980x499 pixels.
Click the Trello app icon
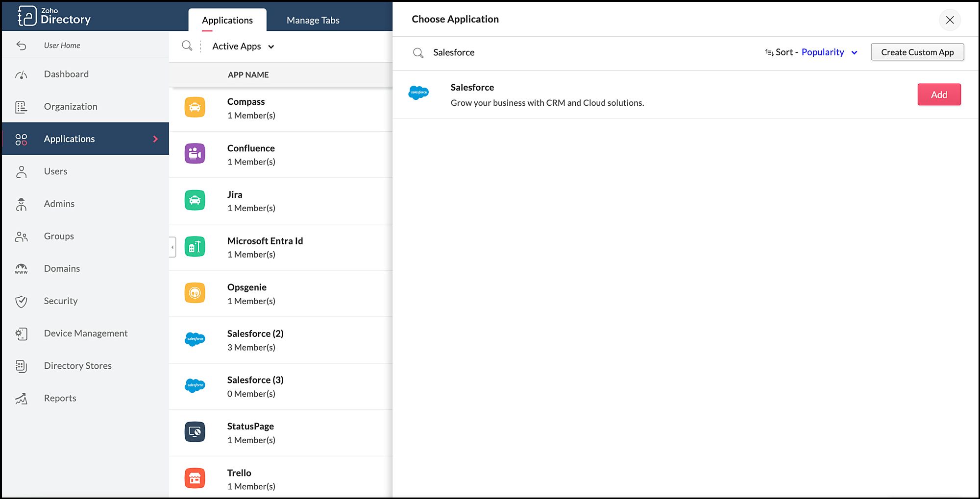point(195,478)
